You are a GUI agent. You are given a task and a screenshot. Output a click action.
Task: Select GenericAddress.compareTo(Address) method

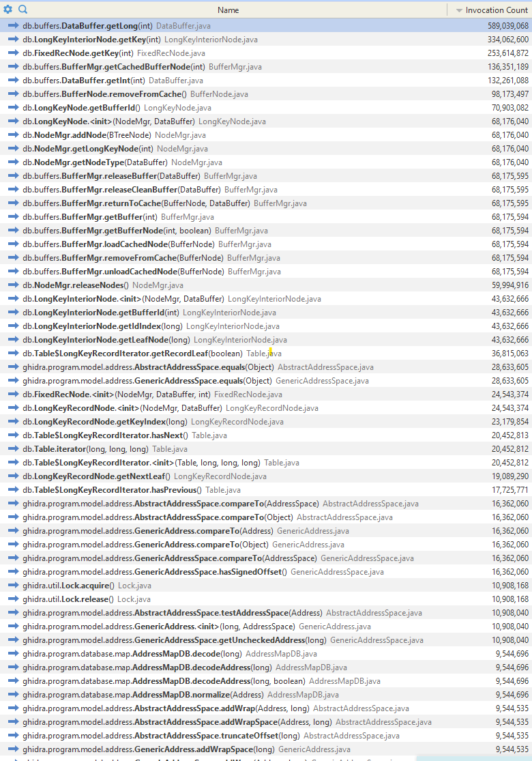click(148, 531)
